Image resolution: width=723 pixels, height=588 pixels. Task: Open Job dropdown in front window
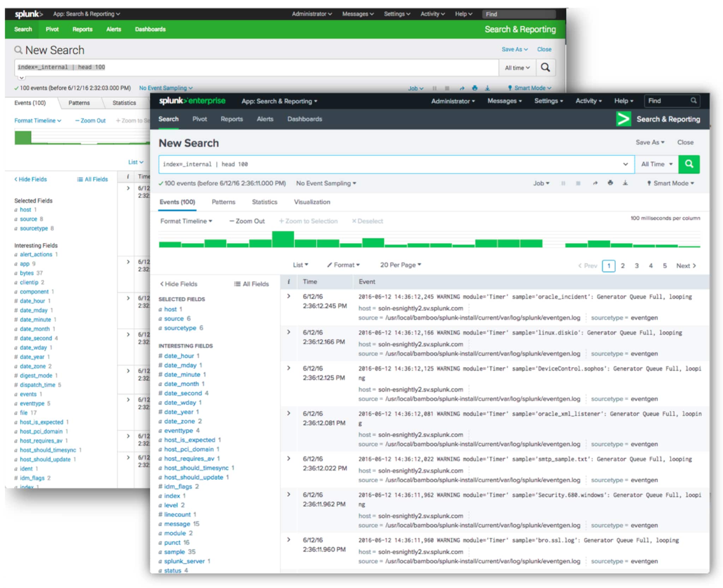541,183
